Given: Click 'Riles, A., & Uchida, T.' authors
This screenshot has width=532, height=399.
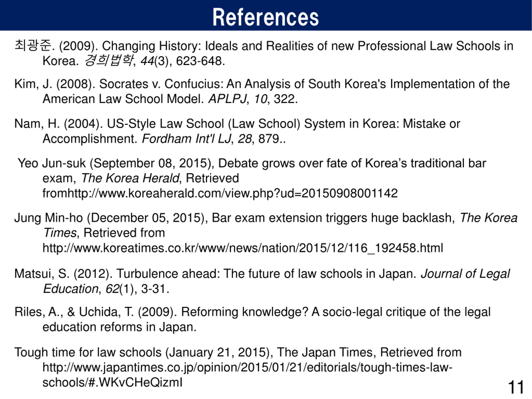Looking at the screenshot, I should 74,312.
